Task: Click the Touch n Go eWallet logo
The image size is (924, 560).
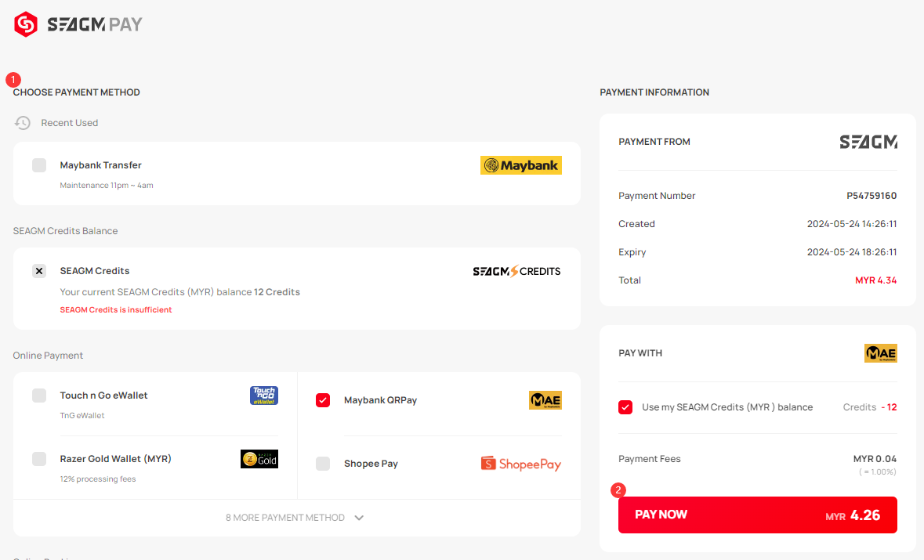Action: [264, 395]
